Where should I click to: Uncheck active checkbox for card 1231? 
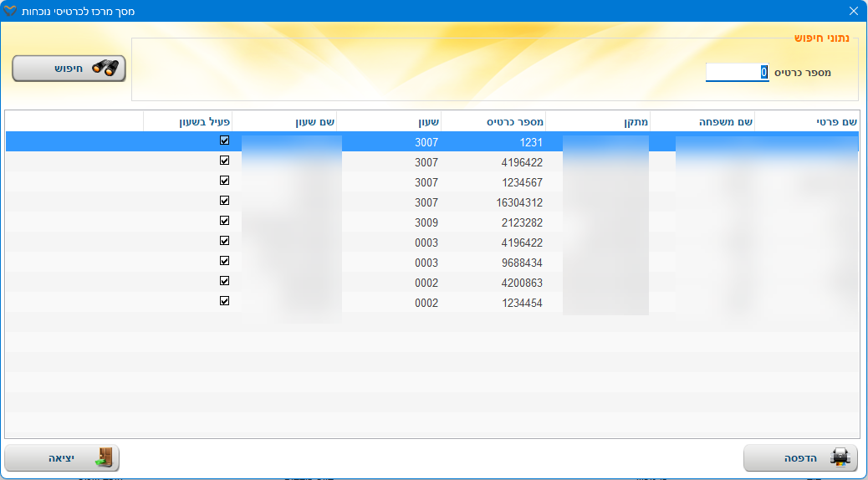point(224,141)
